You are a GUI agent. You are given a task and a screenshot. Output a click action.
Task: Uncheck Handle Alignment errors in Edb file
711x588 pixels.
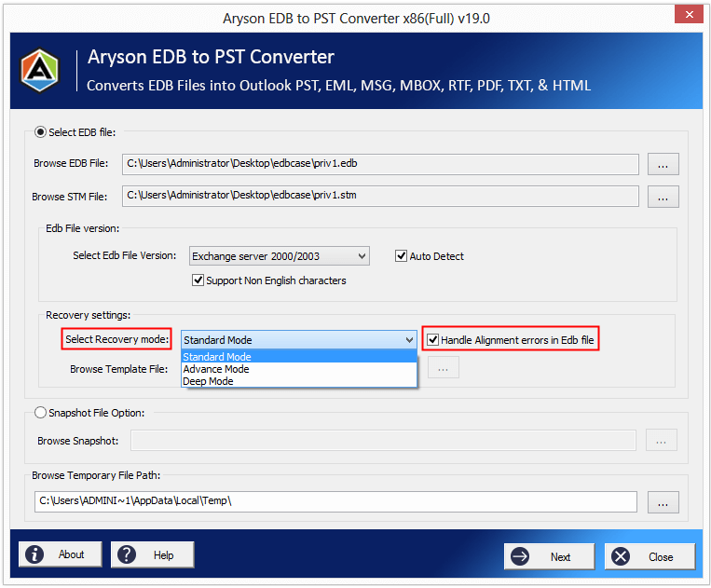(x=432, y=339)
